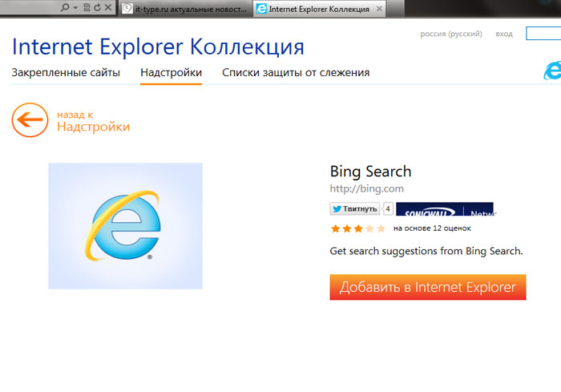Click the address bar search magnifier icon

[65, 7]
